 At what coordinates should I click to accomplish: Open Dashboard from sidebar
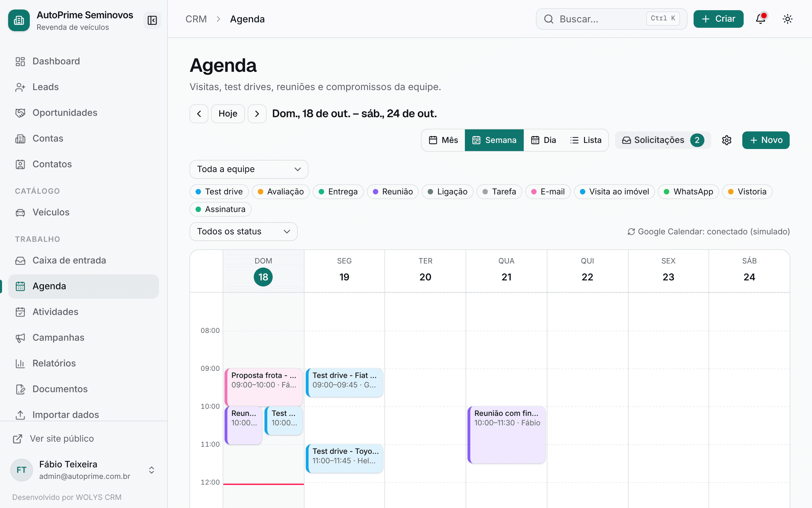point(84,61)
